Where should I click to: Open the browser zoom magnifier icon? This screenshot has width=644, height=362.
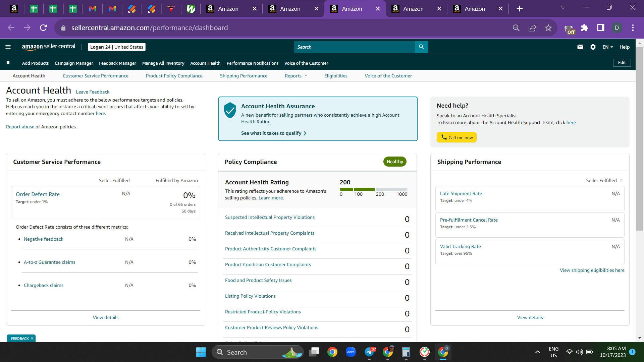tap(516, 28)
